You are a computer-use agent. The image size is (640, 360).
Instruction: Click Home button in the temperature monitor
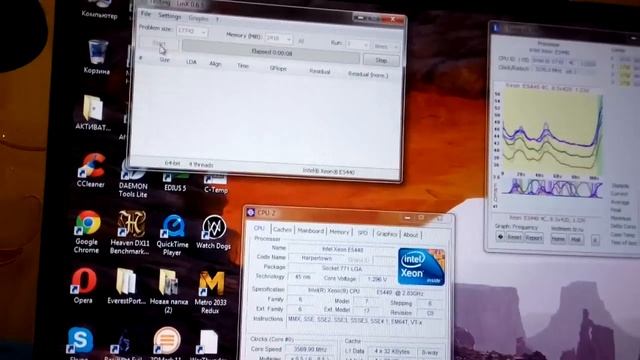[x=558, y=239]
